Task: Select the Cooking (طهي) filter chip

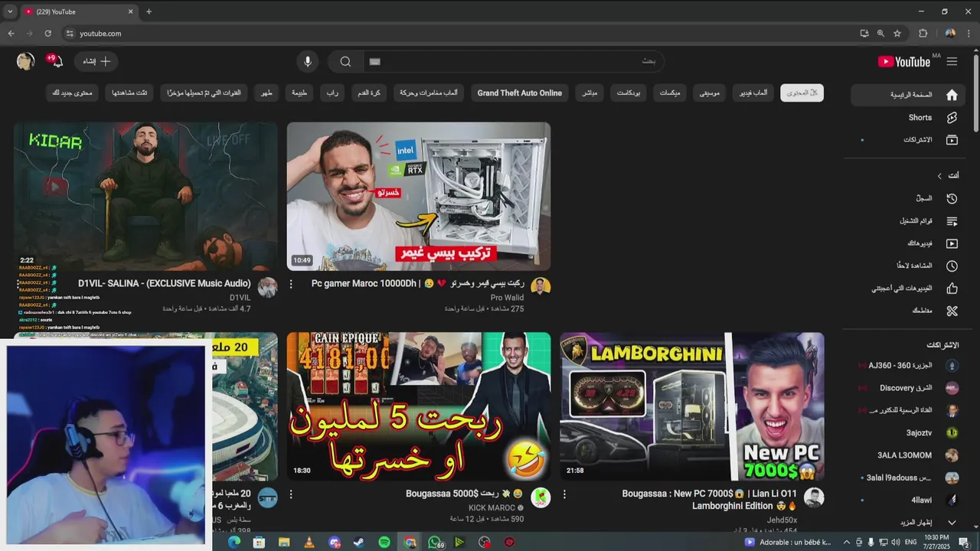Action: [x=266, y=93]
